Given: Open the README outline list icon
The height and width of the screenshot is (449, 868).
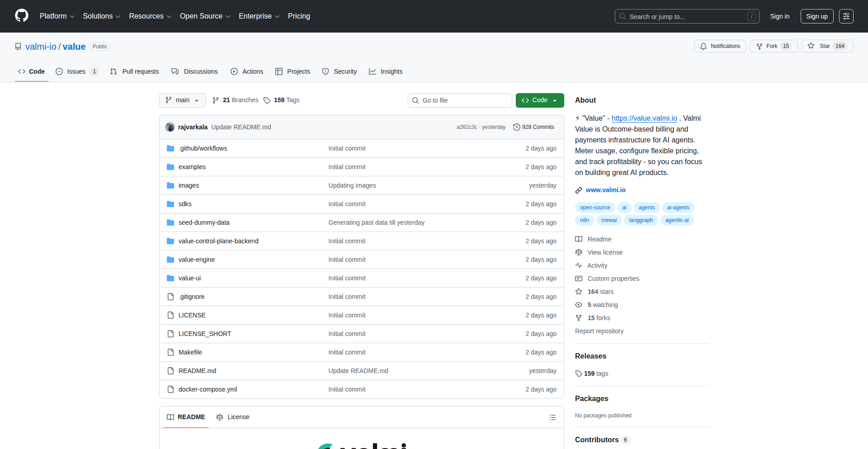Looking at the screenshot, I should [x=552, y=417].
